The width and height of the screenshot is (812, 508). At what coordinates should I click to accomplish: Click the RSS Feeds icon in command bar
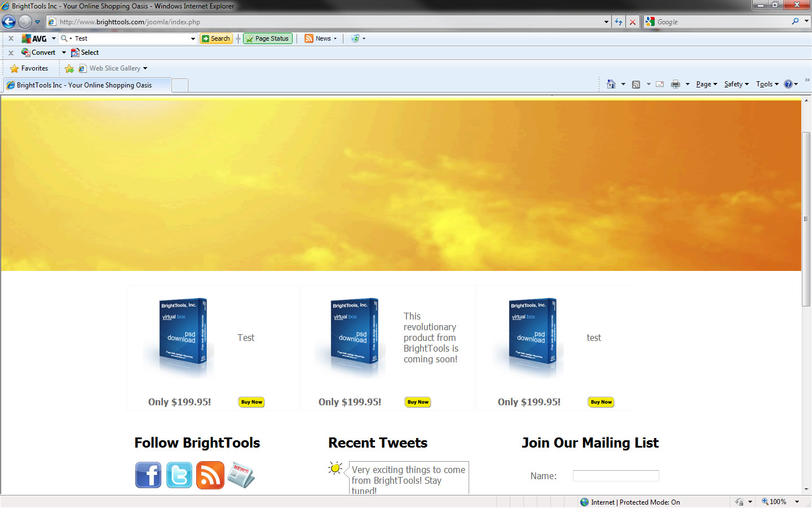pos(636,84)
